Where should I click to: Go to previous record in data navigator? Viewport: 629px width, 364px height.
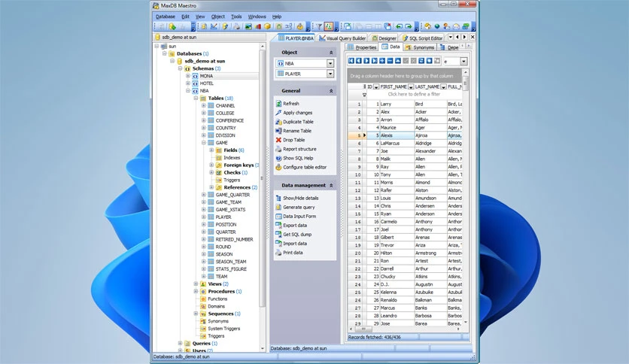pyautogui.click(x=359, y=60)
